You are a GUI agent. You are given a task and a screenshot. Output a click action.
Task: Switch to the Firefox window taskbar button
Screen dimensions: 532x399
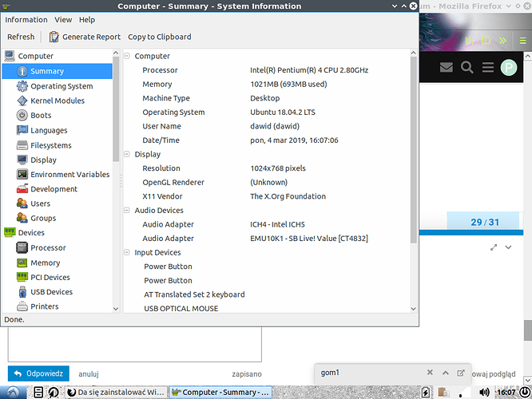(116, 393)
